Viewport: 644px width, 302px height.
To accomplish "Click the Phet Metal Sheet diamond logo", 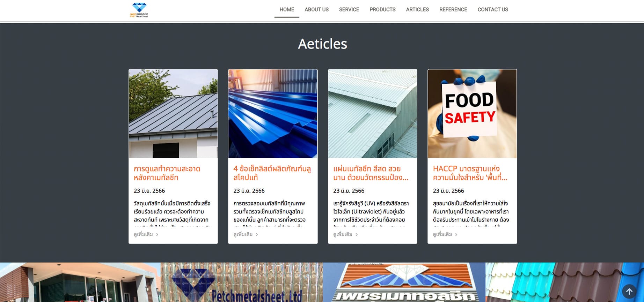I will (139, 10).
